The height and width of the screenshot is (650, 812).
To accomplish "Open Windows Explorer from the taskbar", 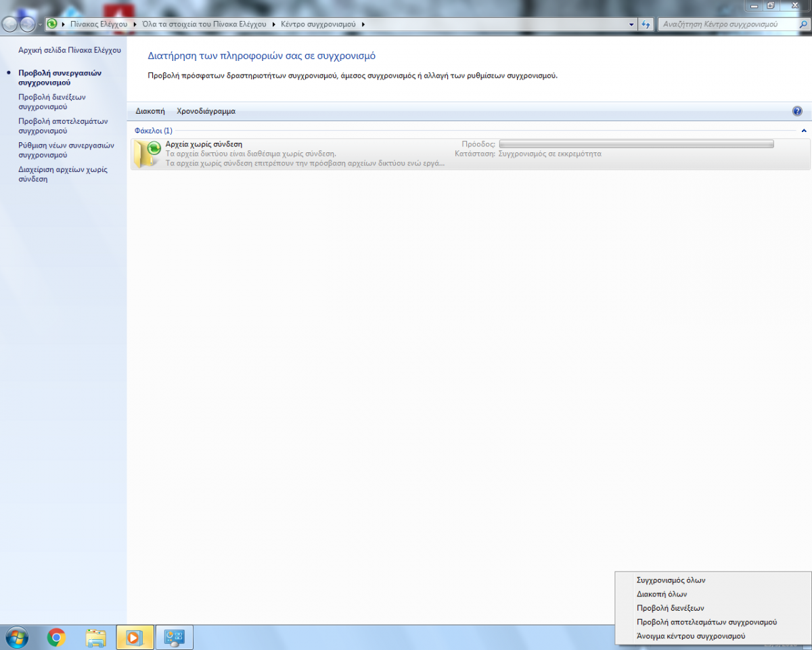I will (95, 637).
